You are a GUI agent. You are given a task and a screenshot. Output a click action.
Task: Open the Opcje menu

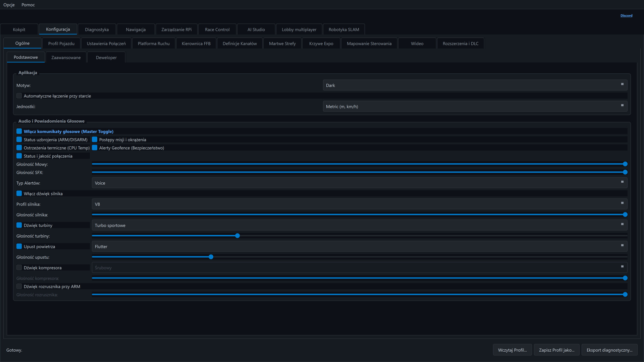tap(9, 5)
